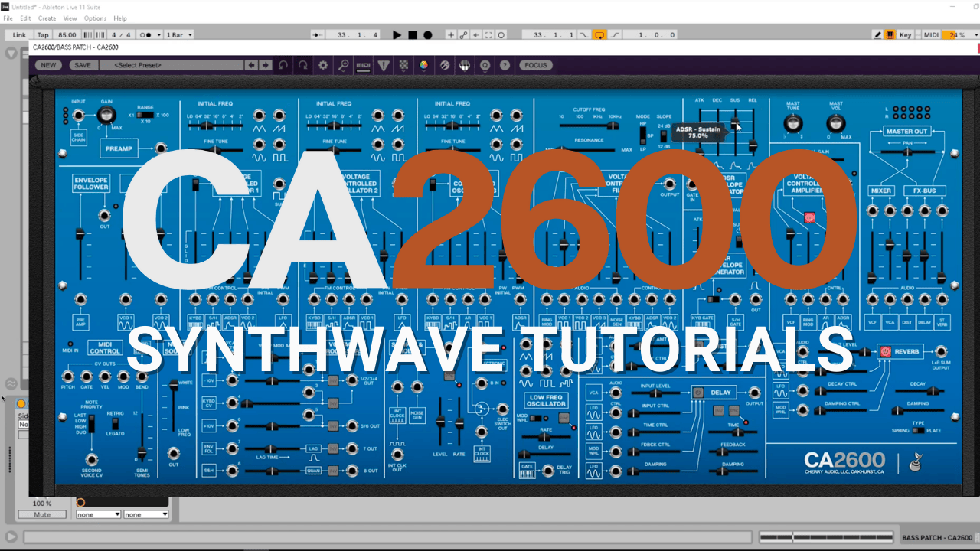Image resolution: width=980 pixels, height=551 pixels.
Task: Select Ableton's draw mode pencil icon
Action: point(877,35)
